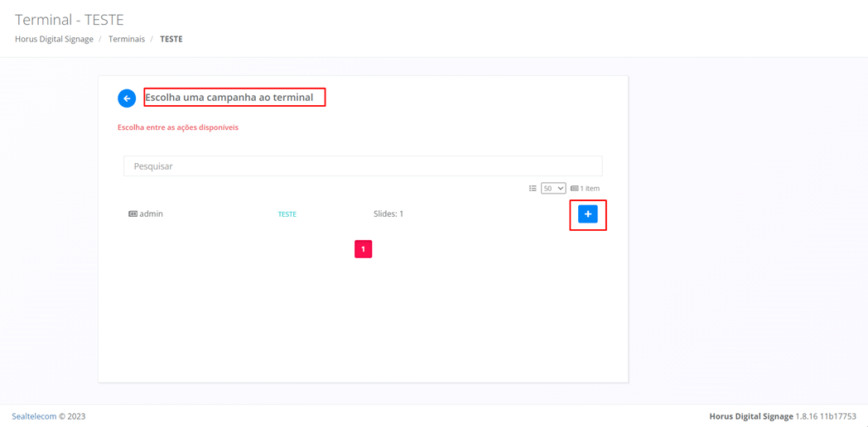Screen dimensions: 868x427
Task: Click the '1 item' count label
Action: tap(590, 189)
